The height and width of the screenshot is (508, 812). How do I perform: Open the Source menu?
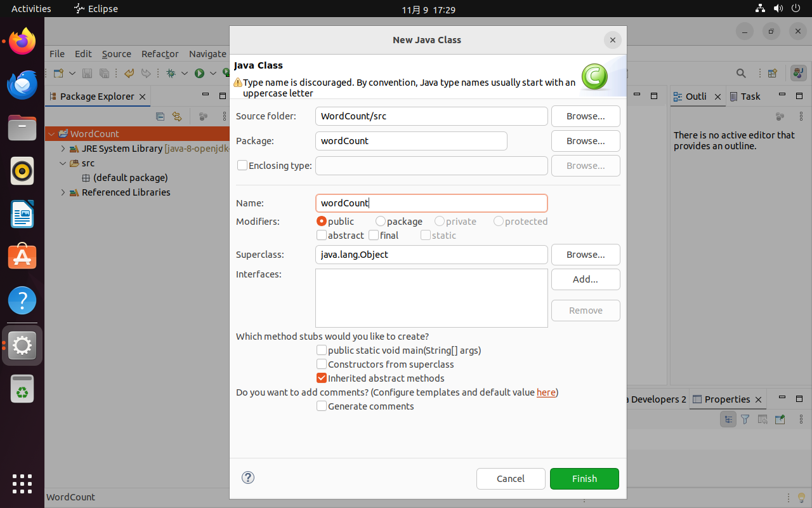[117, 54]
